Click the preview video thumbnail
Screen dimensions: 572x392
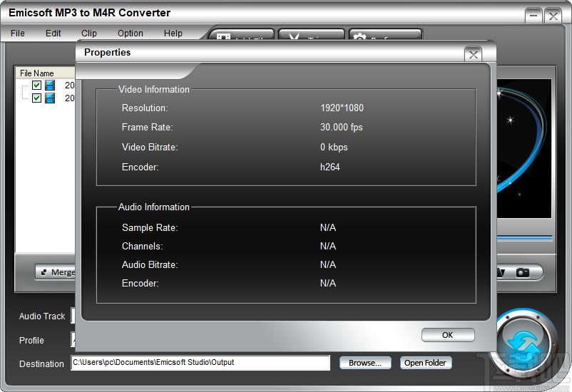(x=524, y=148)
